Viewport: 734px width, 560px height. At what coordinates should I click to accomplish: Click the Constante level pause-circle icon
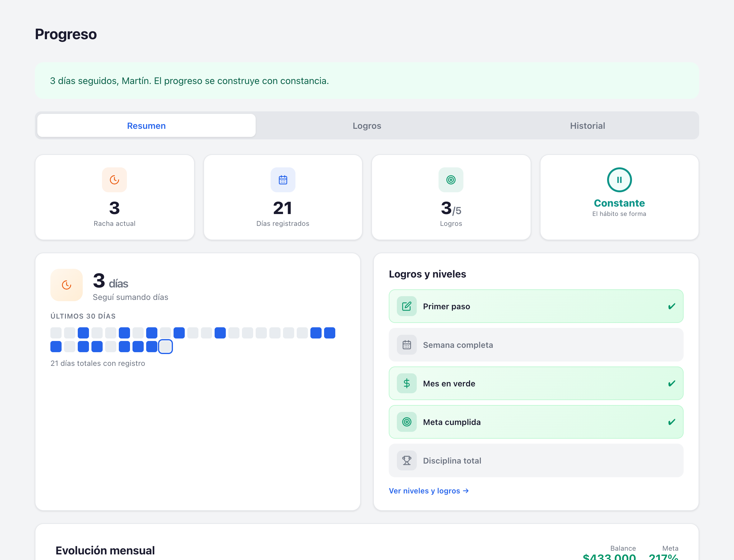(619, 180)
